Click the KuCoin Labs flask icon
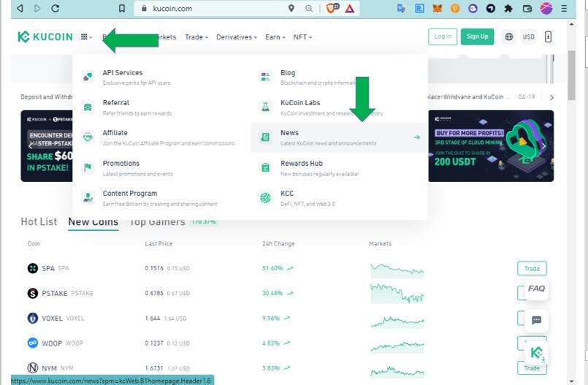 click(265, 107)
